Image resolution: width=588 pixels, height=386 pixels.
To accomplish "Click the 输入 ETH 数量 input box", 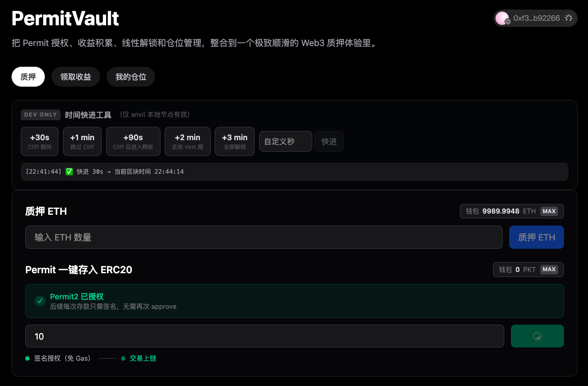I will click(264, 237).
